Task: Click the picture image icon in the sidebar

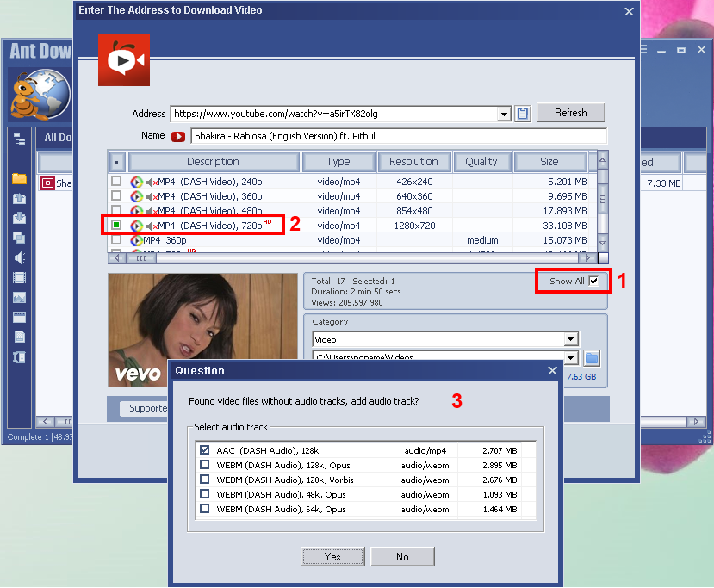Action: 19,298
